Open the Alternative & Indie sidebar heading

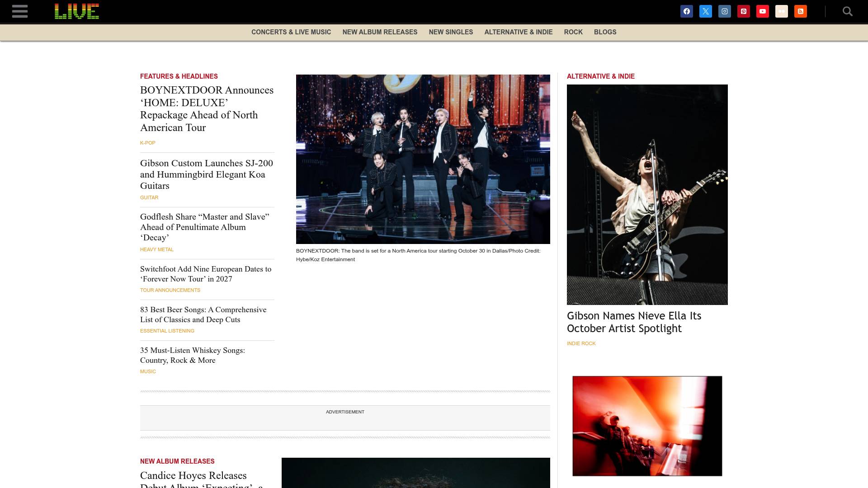(x=601, y=76)
